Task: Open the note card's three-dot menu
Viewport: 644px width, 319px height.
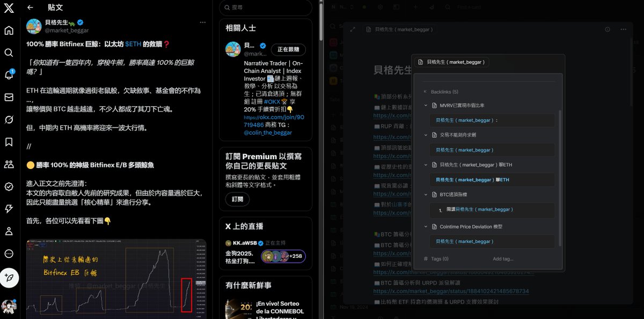Action: [x=623, y=29]
